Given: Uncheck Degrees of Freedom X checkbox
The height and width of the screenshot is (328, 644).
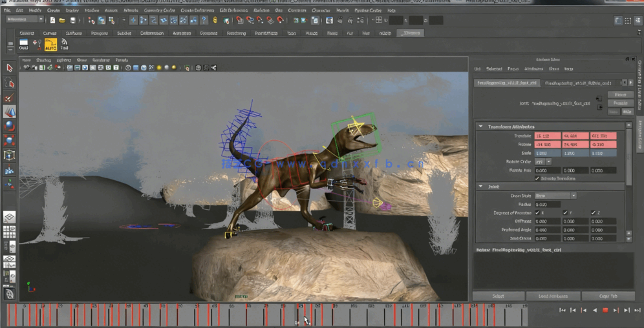Looking at the screenshot, I should tap(537, 212).
